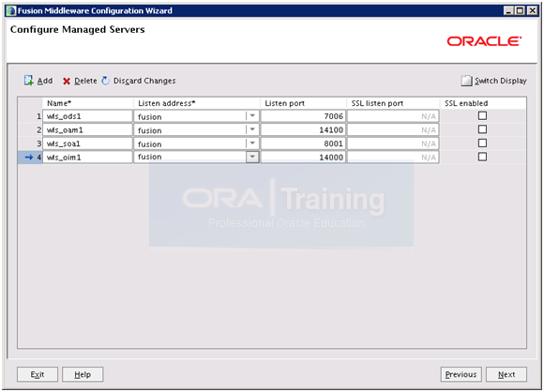Viewport: 544px width, 392px height.
Task: Open listen address dropdown for wls_ods1
Action: pos(252,116)
